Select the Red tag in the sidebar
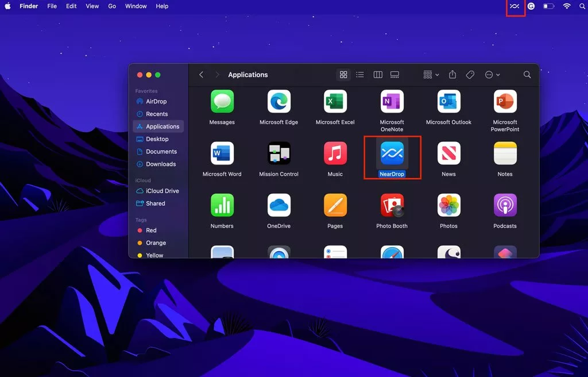 point(151,230)
